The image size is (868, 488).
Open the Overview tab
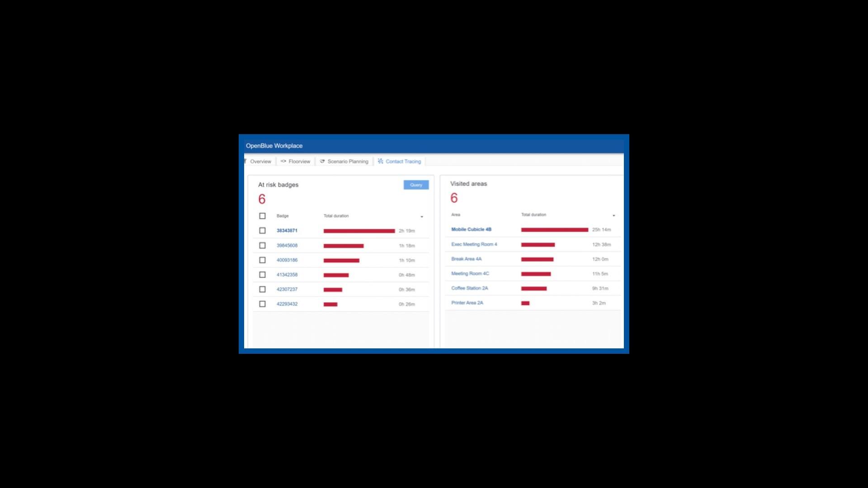pos(260,161)
